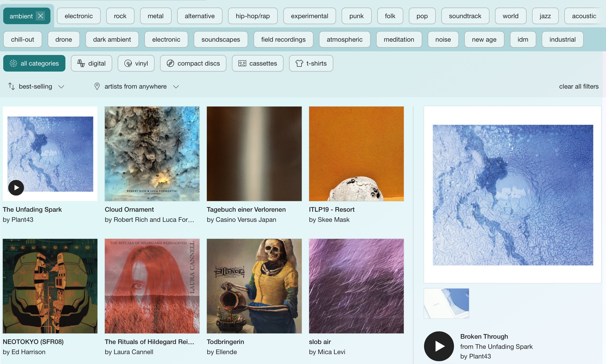Viewport: 606px width, 364px height.
Task: Filter by the field recordings subgenre
Action: tap(283, 39)
